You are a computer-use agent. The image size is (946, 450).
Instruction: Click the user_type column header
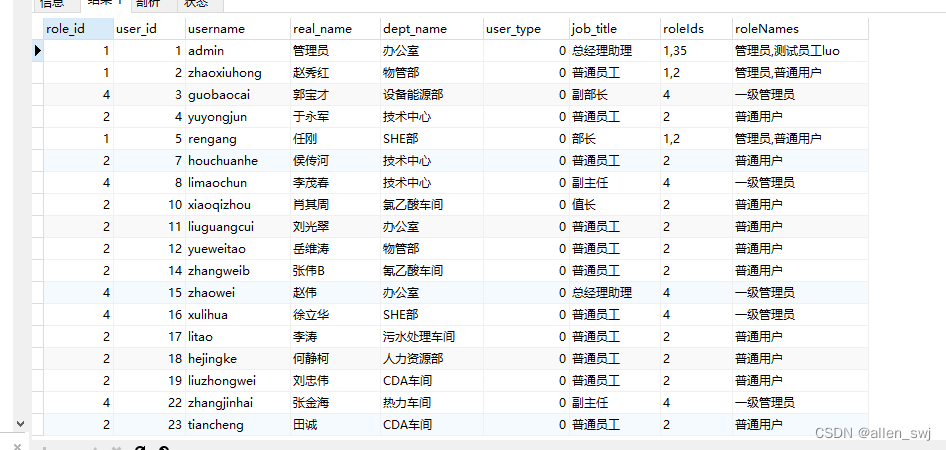(x=526, y=29)
